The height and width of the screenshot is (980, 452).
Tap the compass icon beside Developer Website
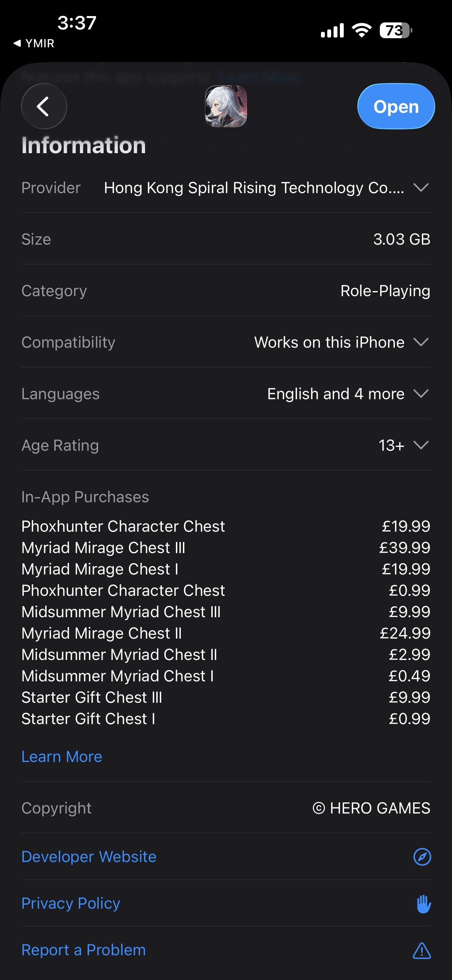(422, 857)
